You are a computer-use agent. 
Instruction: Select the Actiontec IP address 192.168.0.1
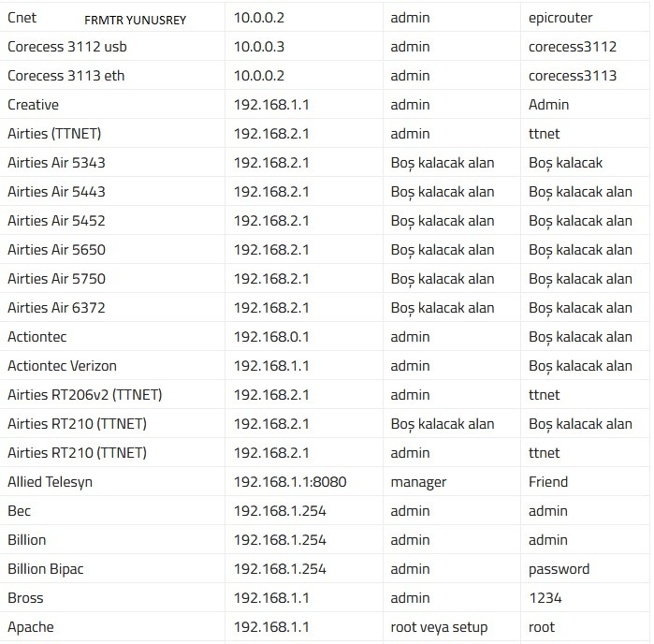(271, 336)
